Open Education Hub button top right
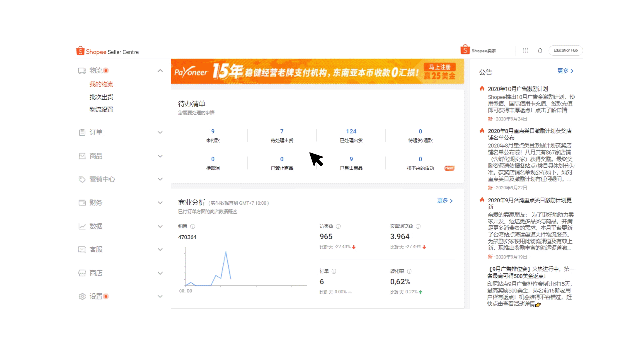Image resolution: width=644 pixels, height=362 pixels. pos(566,50)
